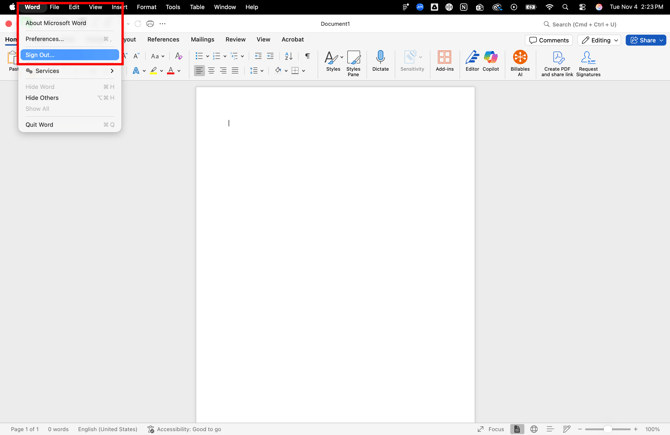Screen dimensions: 670x435
Task: Open the Editor pane icon
Action: [472, 60]
